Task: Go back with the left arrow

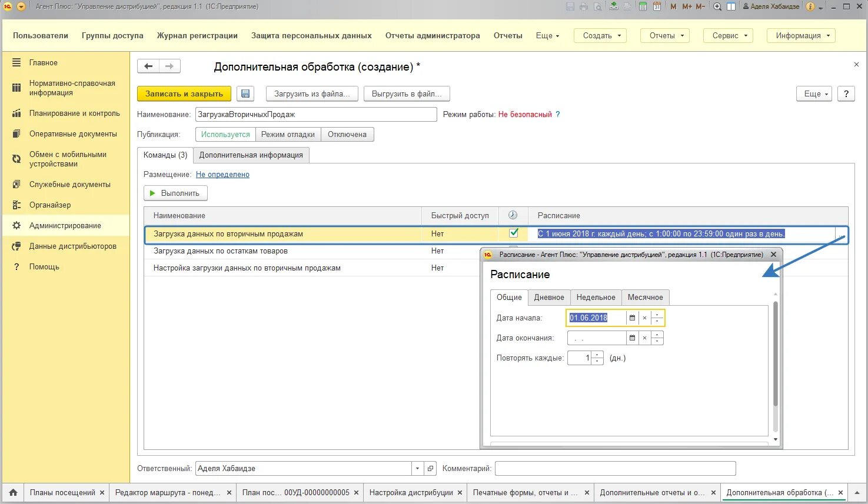Action: click(148, 66)
